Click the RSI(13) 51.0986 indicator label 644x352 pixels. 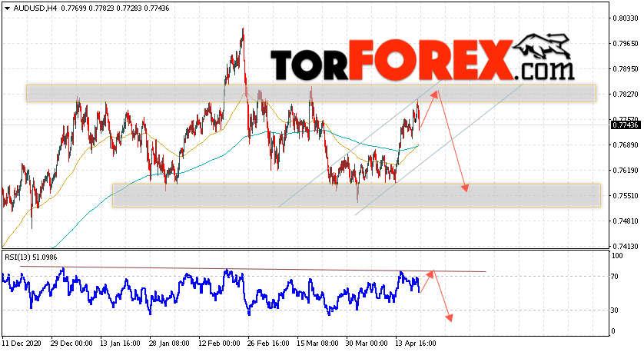(x=31, y=257)
